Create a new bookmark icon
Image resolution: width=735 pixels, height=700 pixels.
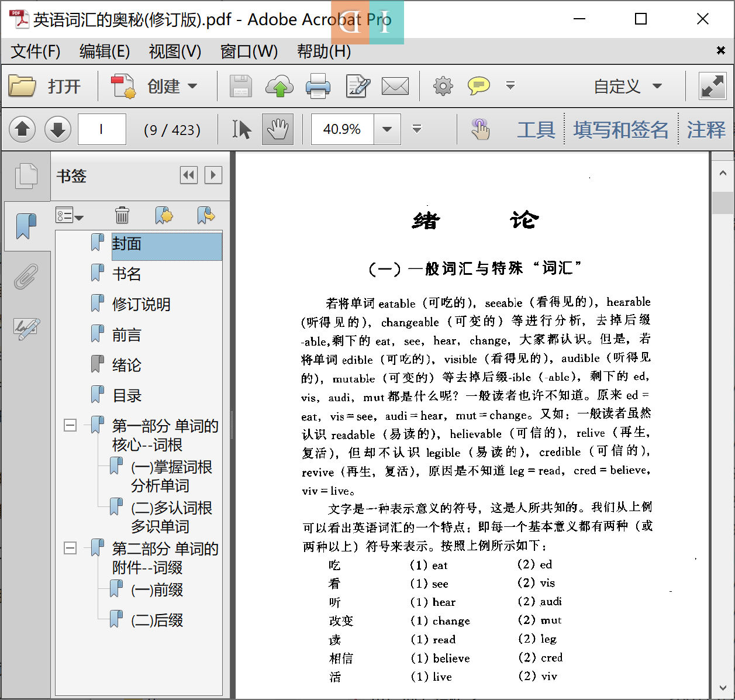click(164, 215)
